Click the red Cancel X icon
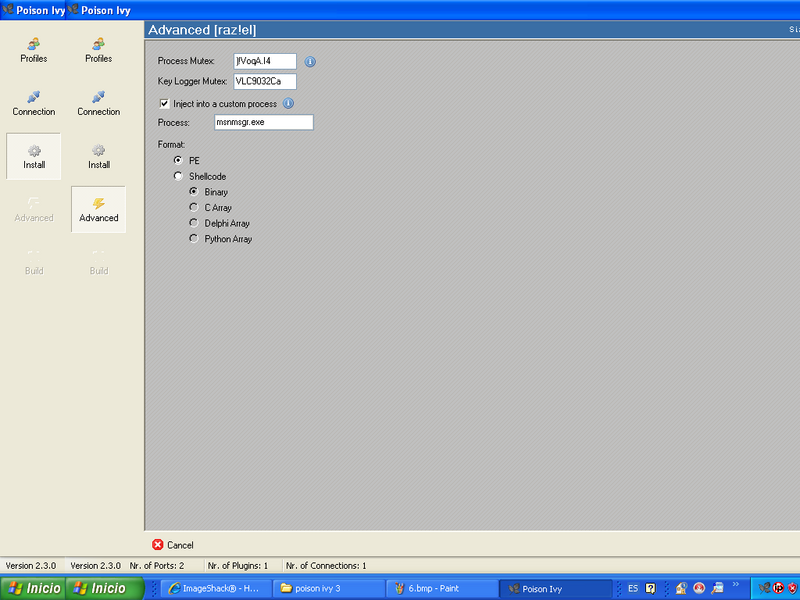The width and height of the screenshot is (800, 600). [x=158, y=545]
